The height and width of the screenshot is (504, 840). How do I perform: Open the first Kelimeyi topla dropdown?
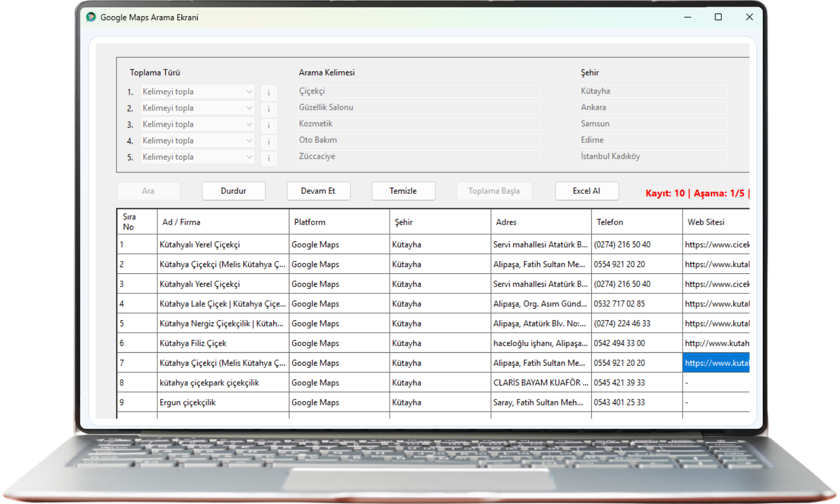(x=197, y=92)
